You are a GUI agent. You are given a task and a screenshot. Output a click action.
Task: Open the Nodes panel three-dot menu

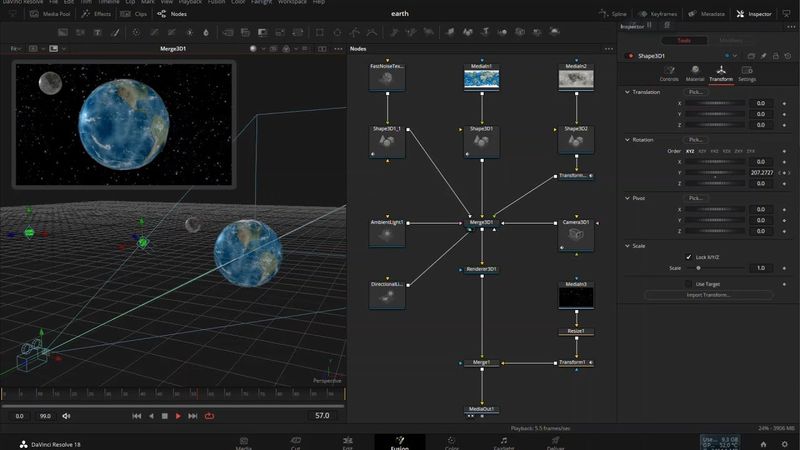click(609, 48)
